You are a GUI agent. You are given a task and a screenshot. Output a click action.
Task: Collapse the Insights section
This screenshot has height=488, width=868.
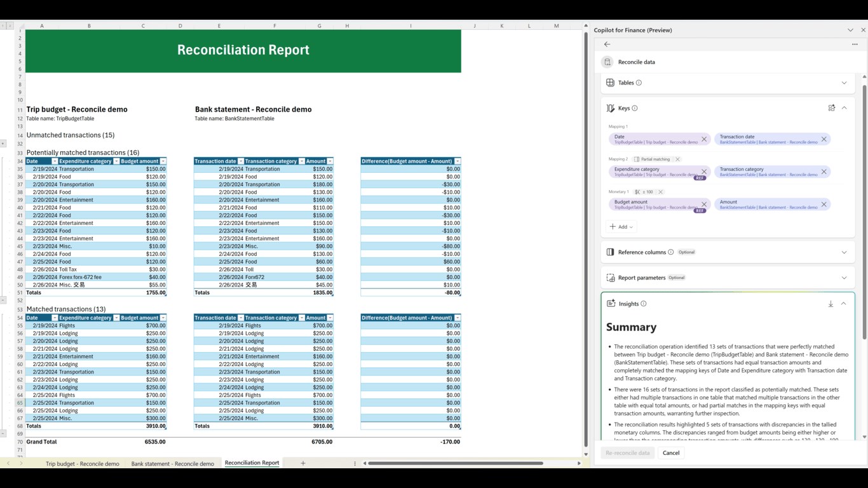[843, 304]
